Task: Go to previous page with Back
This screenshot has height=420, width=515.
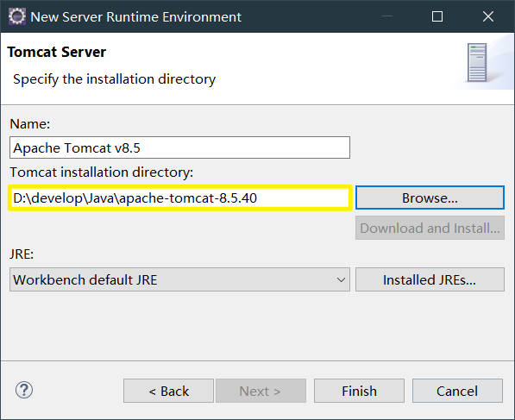Action: click(168, 391)
